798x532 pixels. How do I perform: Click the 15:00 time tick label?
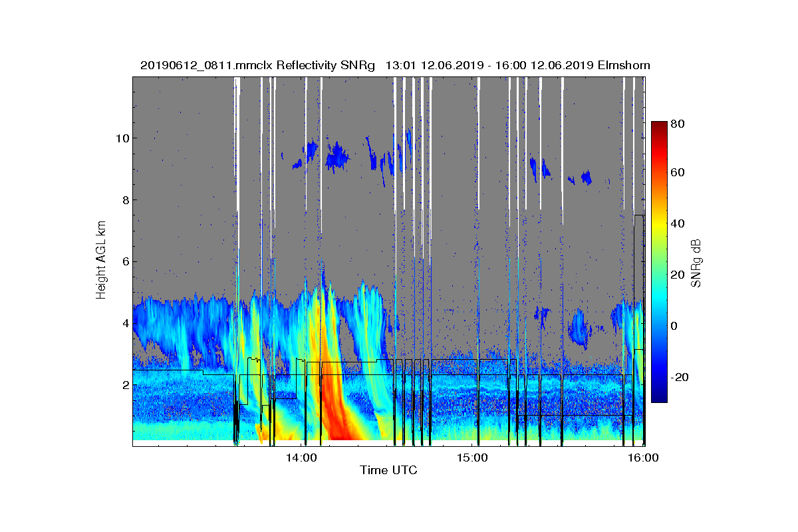point(473,458)
